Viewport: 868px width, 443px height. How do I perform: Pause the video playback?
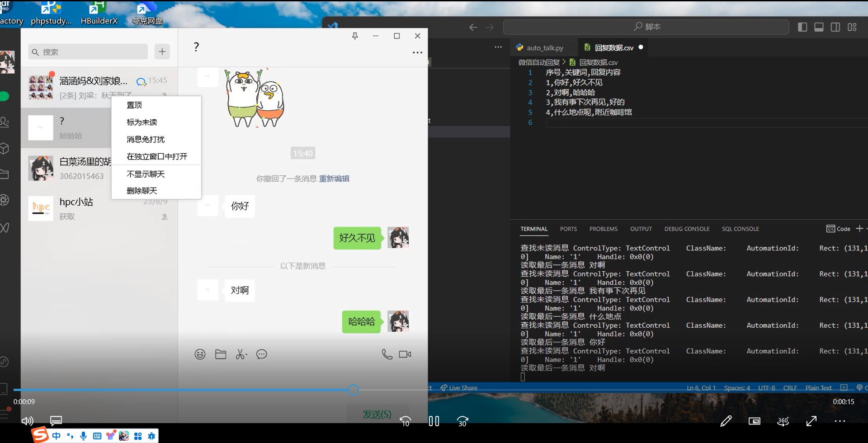pyautogui.click(x=434, y=421)
